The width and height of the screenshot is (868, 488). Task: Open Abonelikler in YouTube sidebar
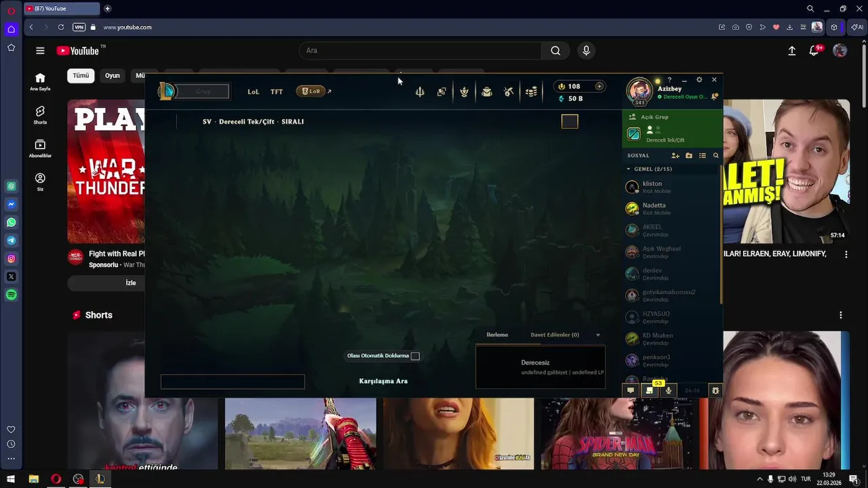click(40, 148)
